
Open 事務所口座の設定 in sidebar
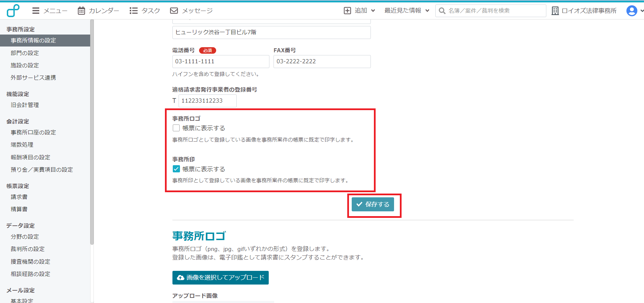tap(33, 132)
